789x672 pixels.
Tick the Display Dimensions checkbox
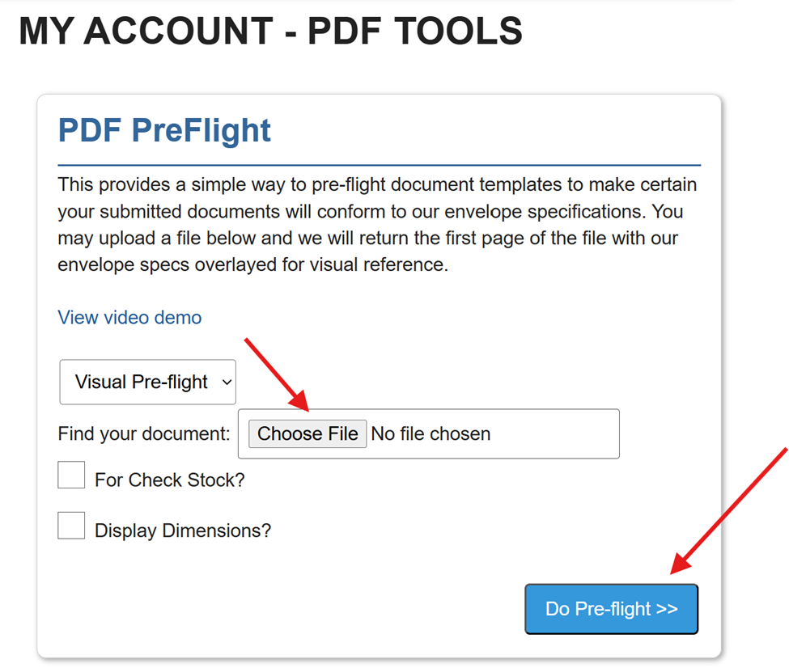coord(71,526)
